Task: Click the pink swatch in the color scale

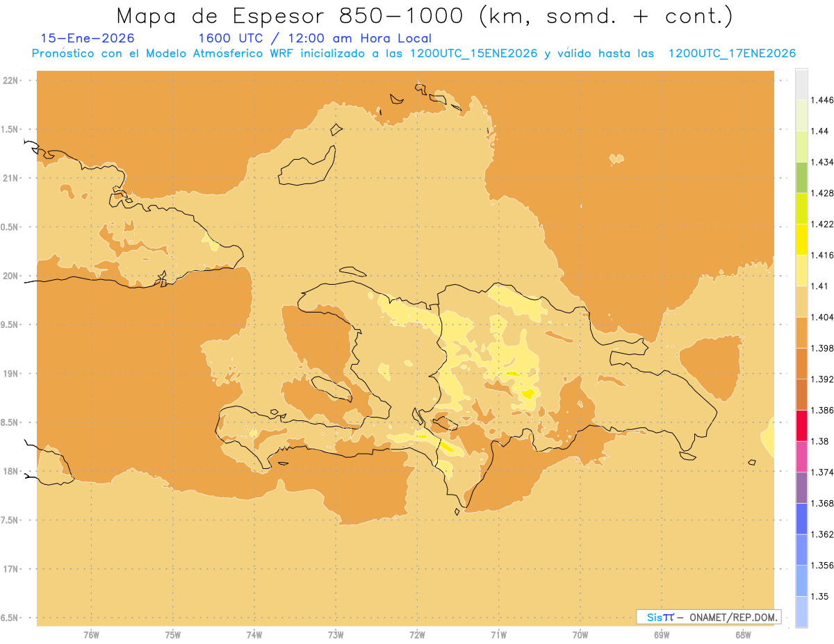Action: tap(801, 456)
